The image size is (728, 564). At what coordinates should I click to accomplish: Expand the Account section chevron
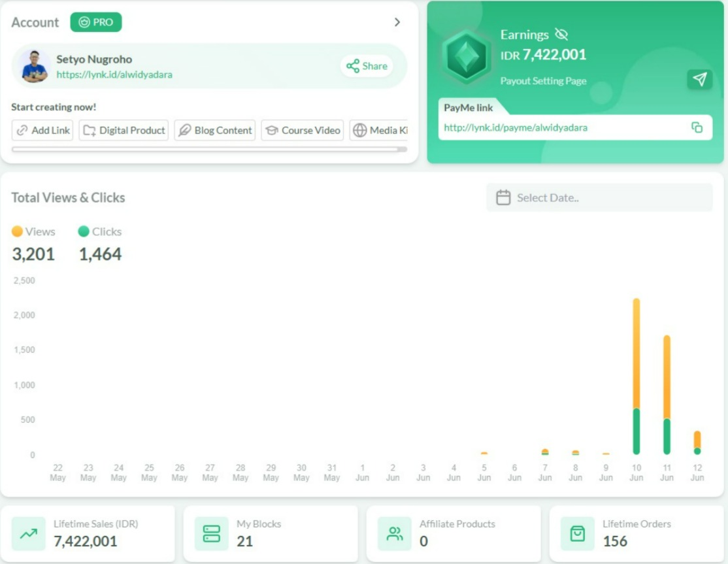(x=397, y=22)
